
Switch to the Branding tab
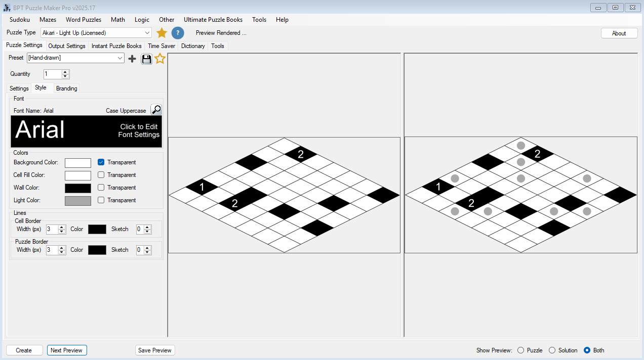pyautogui.click(x=66, y=88)
